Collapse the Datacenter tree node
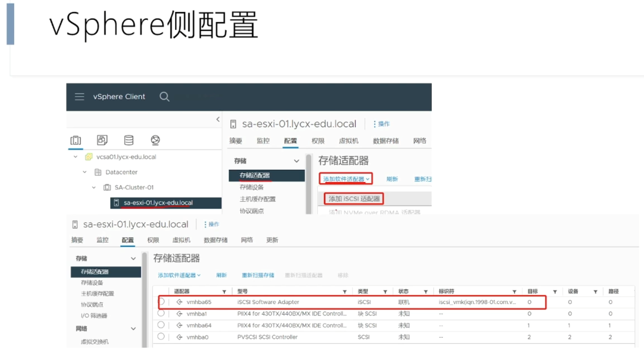 [85, 172]
